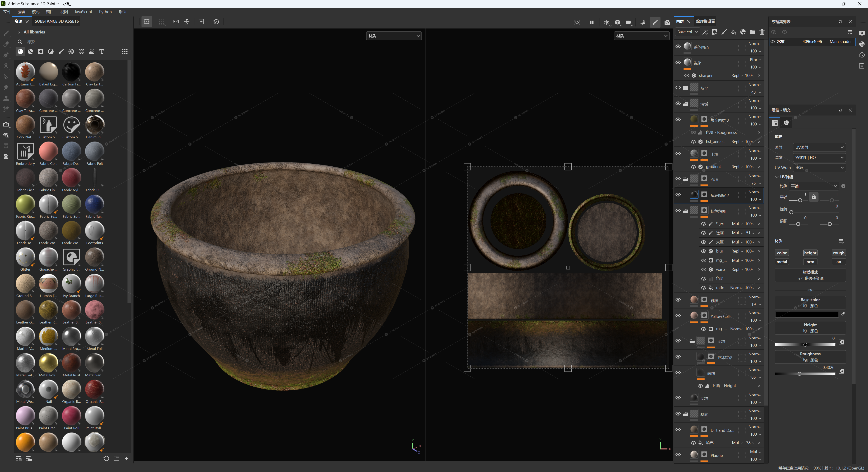The height and width of the screenshot is (472, 868).
Task: Open the camera settings video icon
Action: [x=629, y=22]
